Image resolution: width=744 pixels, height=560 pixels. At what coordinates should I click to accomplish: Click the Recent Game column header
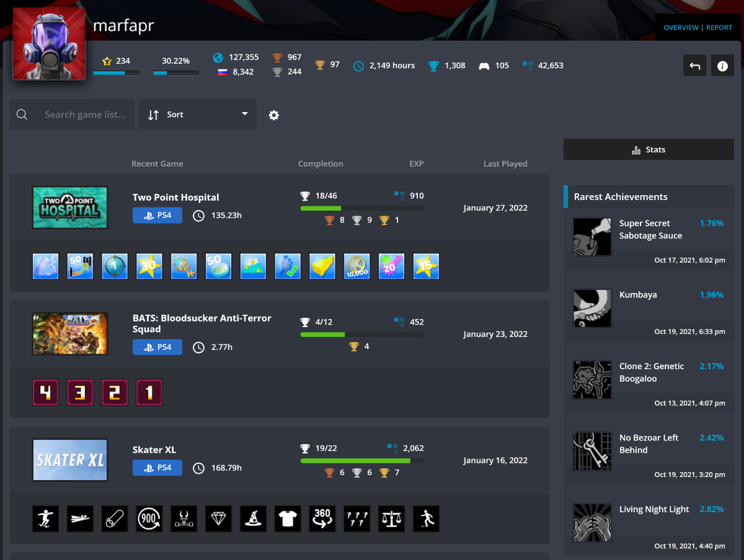click(x=157, y=164)
